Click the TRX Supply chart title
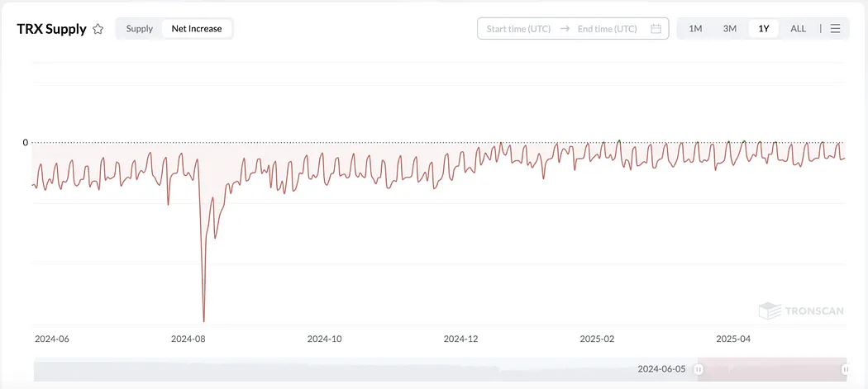Screen dimensions: 868x389 (51, 29)
